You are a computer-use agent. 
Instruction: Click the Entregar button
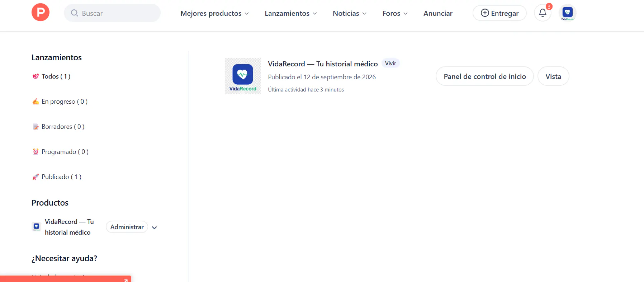tap(499, 13)
